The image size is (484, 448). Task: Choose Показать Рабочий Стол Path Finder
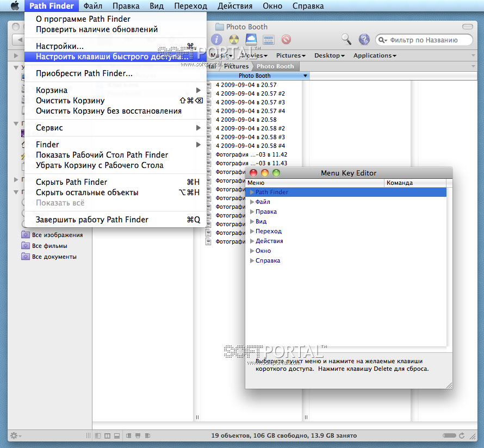coord(115,155)
